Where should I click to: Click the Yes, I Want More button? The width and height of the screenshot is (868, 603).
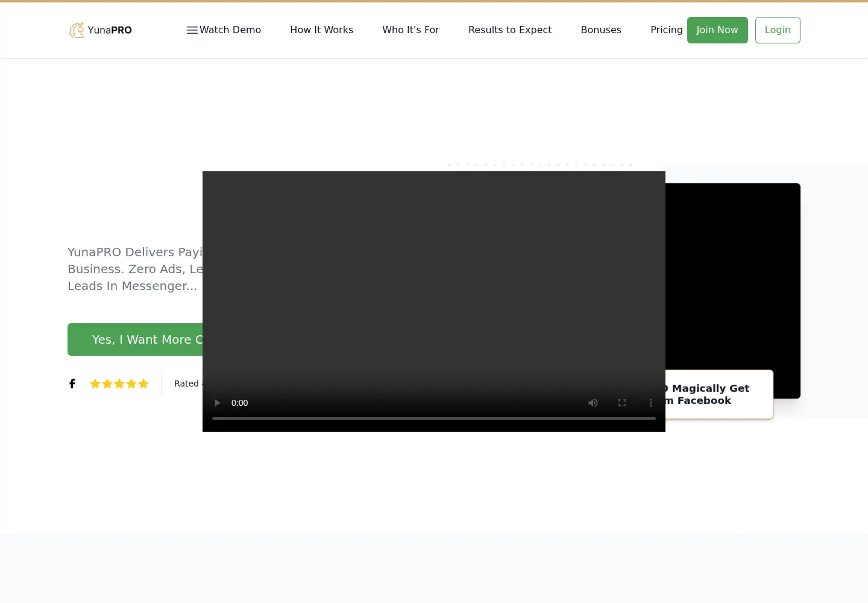135,339
